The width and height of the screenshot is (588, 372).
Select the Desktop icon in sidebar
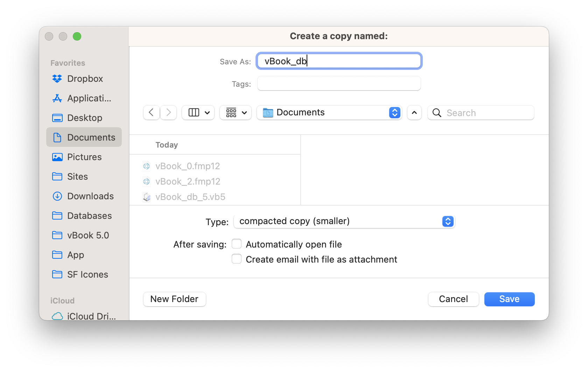pyautogui.click(x=57, y=118)
